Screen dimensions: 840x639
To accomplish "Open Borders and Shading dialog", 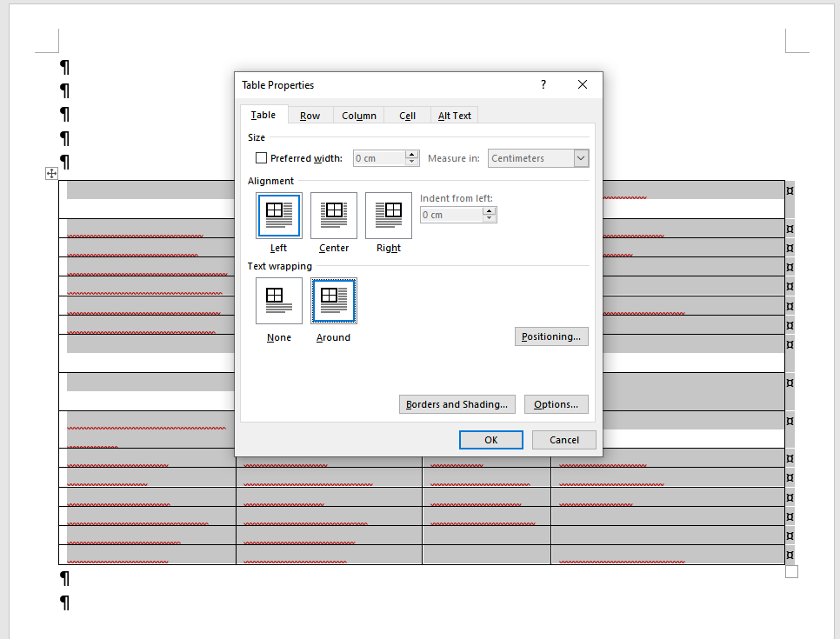I will tap(457, 404).
